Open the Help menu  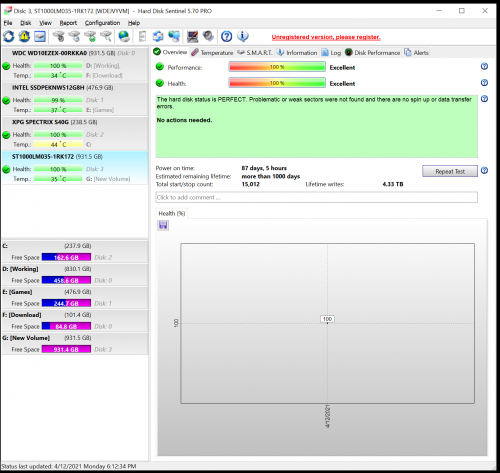(x=134, y=23)
